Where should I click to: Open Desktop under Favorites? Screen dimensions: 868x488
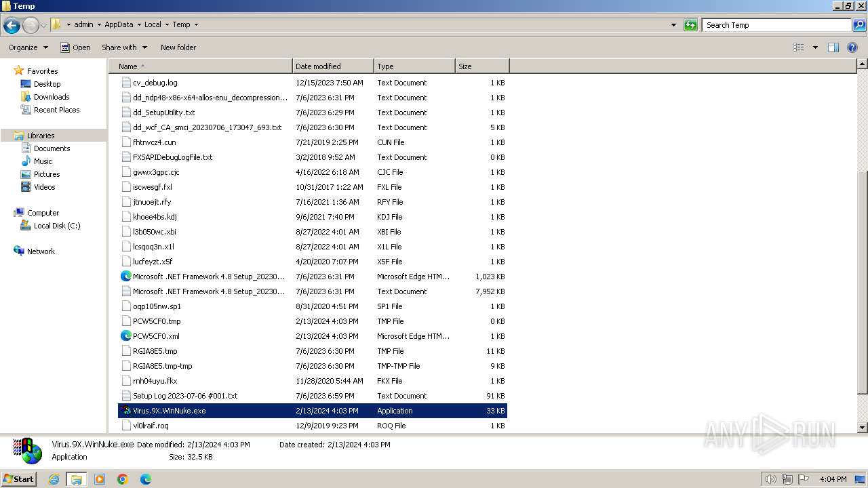tap(47, 84)
